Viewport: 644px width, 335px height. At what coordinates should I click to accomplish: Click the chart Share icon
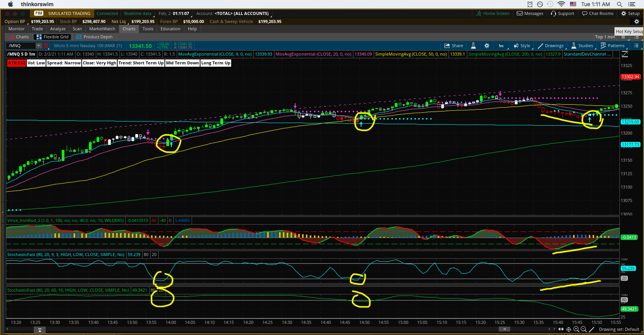pos(453,46)
